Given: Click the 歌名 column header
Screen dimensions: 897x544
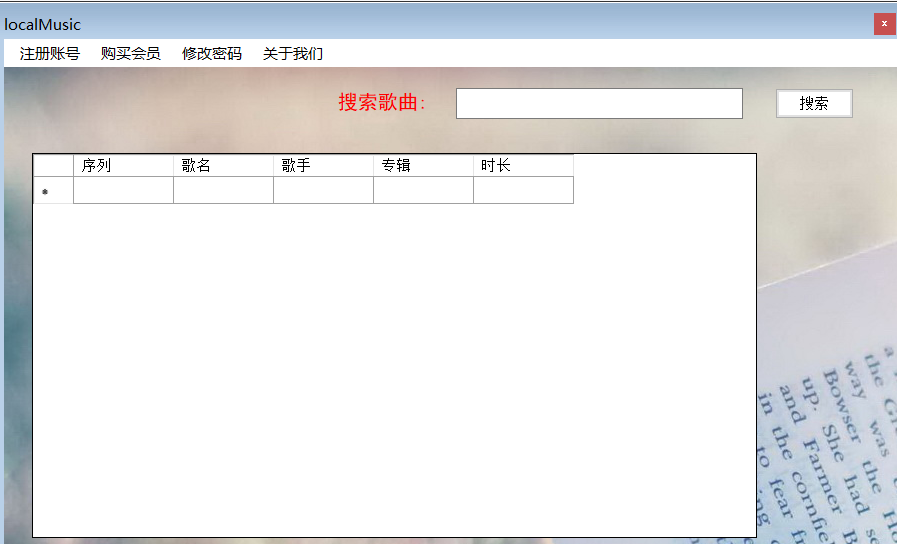Looking at the screenshot, I should click(224, 165).
